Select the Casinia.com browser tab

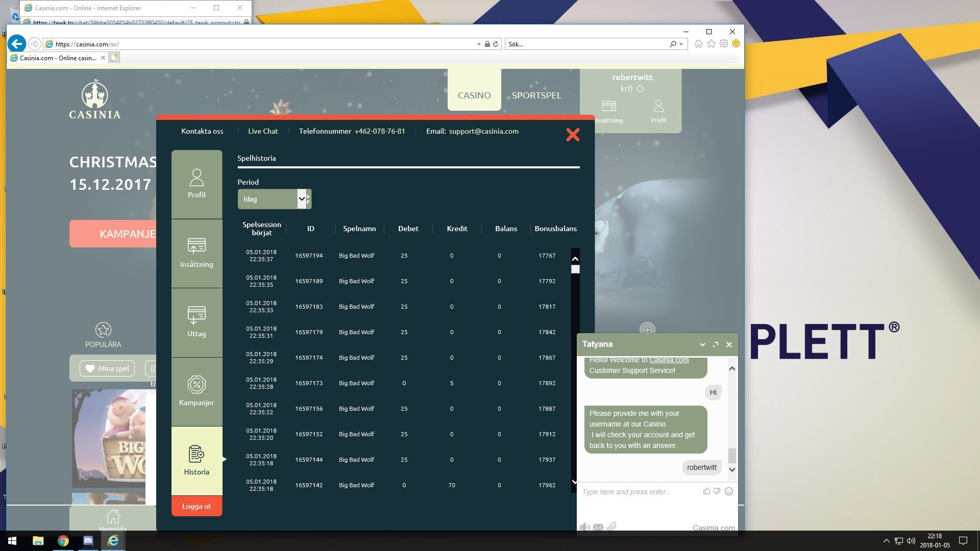[x=57, y=58]
